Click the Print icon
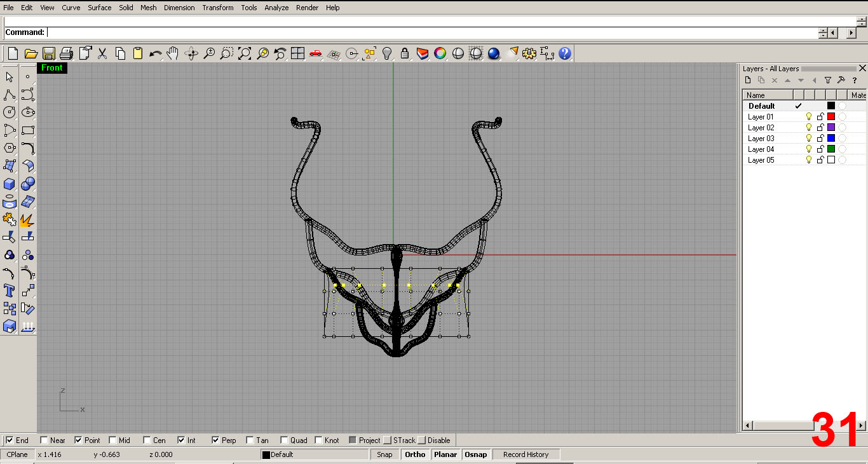 point(67,53)
